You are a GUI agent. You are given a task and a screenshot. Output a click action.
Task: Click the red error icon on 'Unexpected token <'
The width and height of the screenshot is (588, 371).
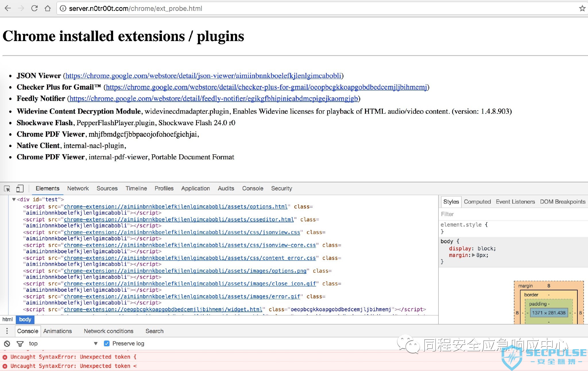5,366
